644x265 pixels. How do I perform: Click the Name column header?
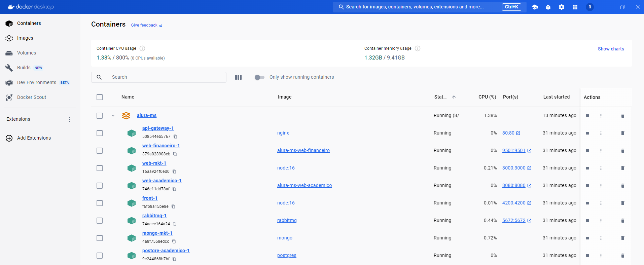(128, 97)
